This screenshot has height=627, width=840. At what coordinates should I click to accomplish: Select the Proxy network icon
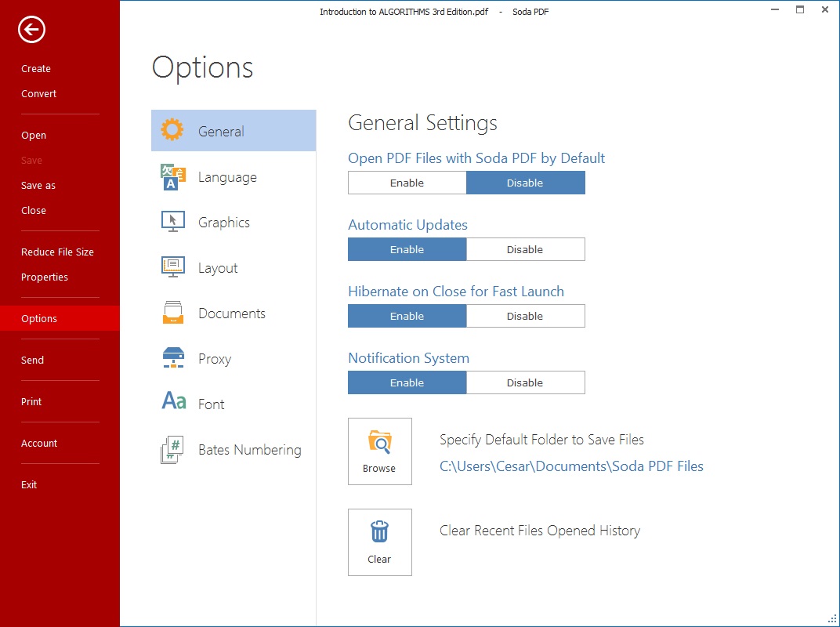[x=172, y=358]
